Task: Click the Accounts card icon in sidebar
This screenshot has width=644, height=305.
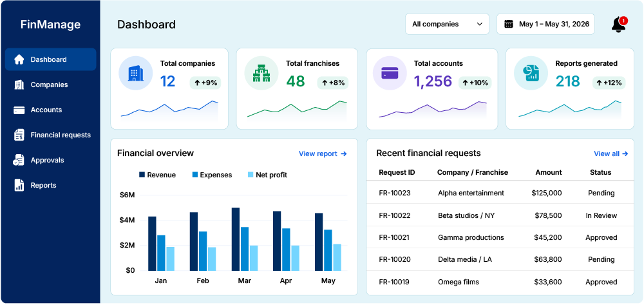Action: (19, 110)
